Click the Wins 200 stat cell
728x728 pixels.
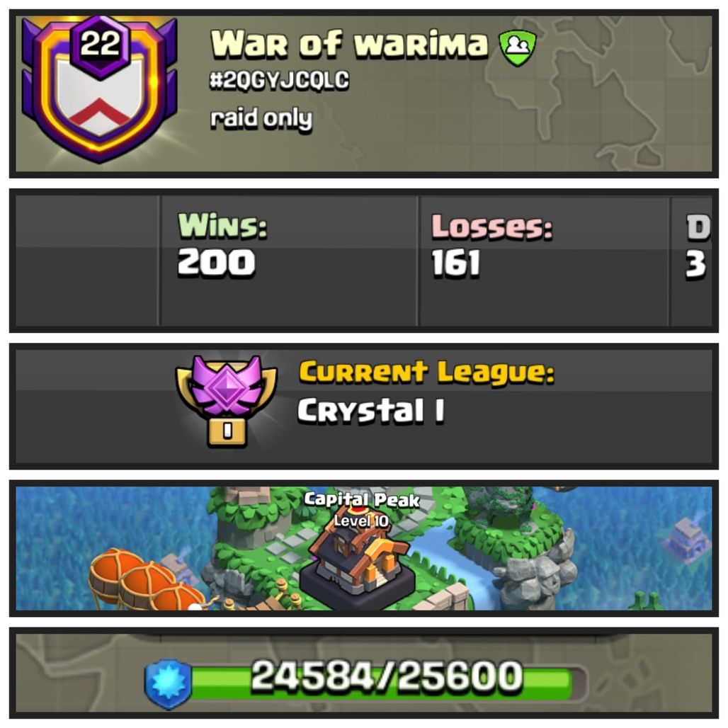click(x=288, y=261)
